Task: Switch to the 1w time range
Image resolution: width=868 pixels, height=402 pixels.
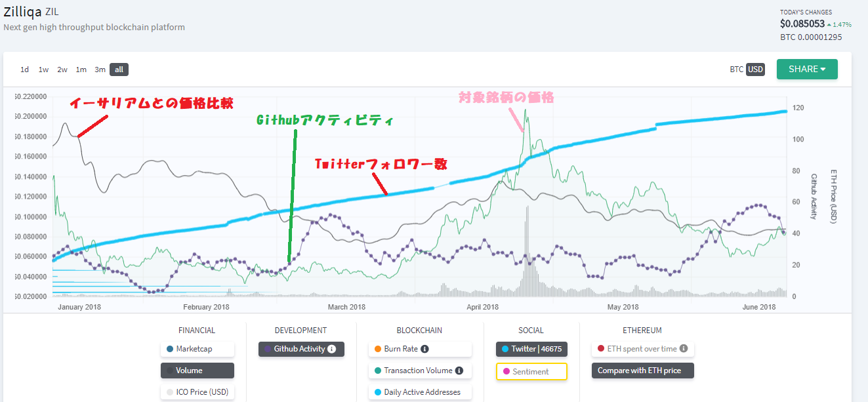Action: click(43, 70)
